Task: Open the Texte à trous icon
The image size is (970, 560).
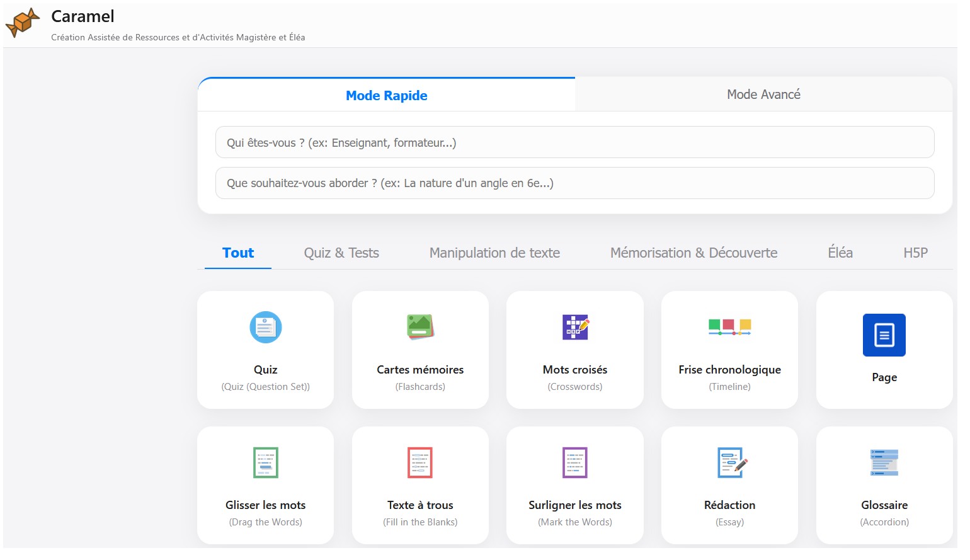Action: click(x=420, y=463)
